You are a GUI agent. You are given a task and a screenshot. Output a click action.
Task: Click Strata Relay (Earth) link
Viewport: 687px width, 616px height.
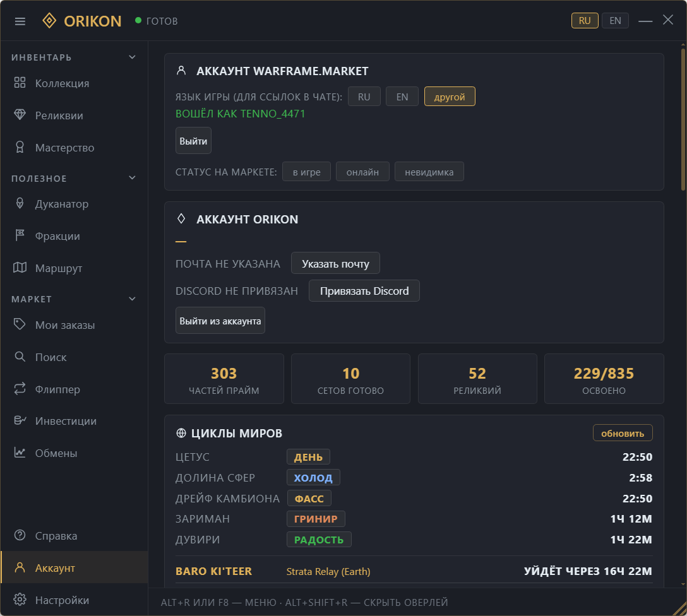pos(328,571)
